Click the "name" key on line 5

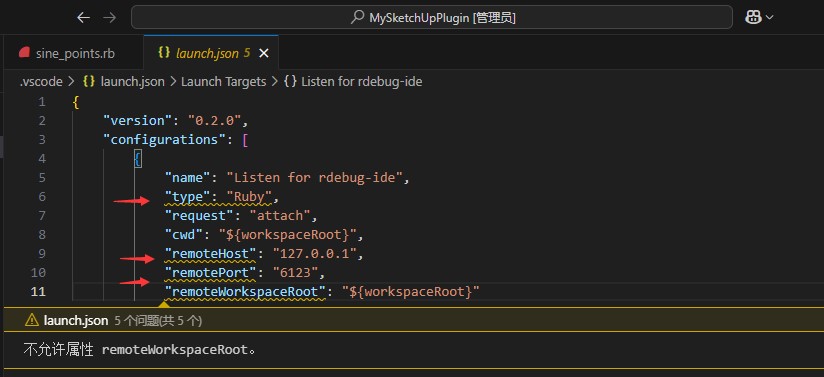click(x=188, y=177)
